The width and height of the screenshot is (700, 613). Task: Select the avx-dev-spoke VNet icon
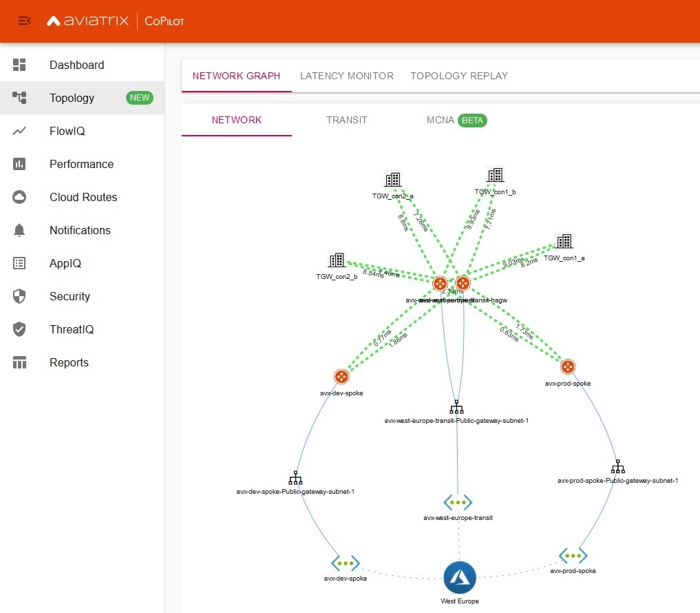coord(346,563)
